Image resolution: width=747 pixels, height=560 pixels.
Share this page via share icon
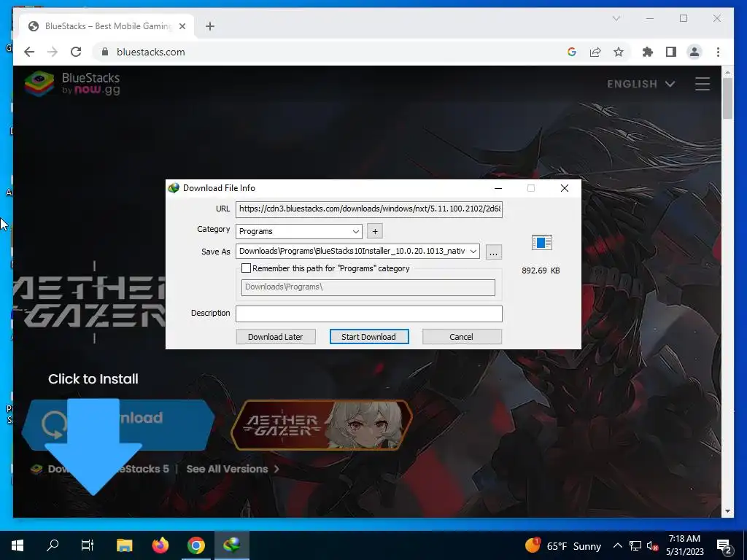coord(595,52)
